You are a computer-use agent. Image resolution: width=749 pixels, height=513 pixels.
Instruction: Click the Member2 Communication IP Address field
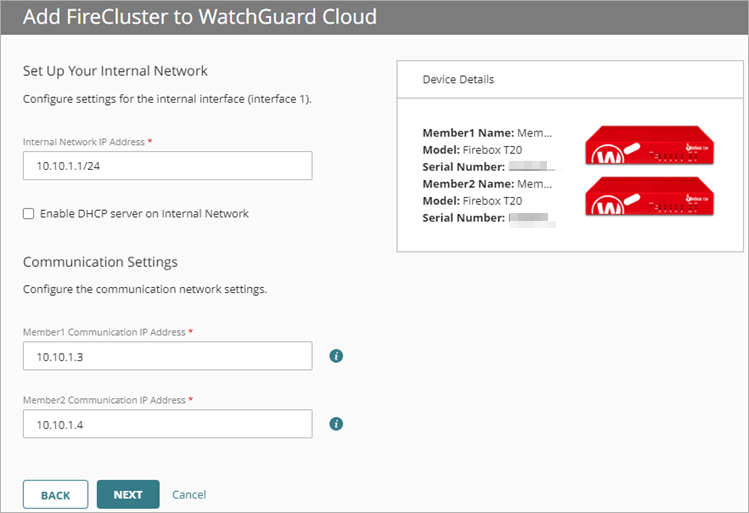(168, 424)
